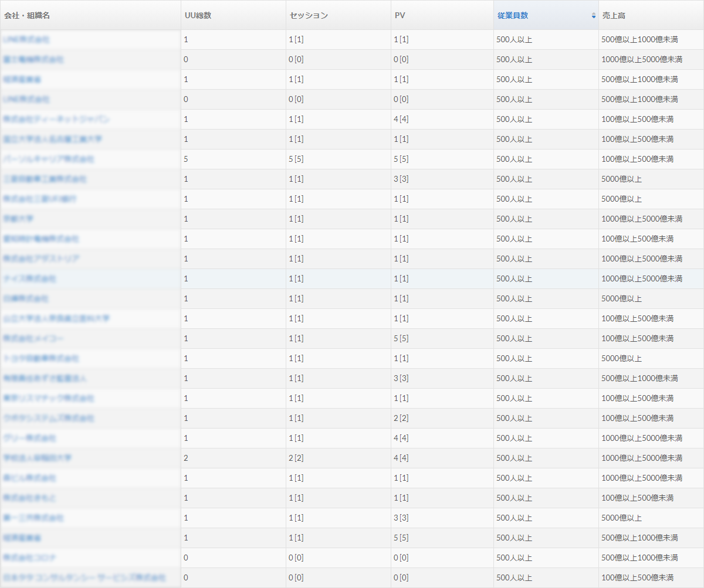Sort by the UU総数 column header
Image resolution: width=704 pixels, height=588 pixels.
[198, 15]
